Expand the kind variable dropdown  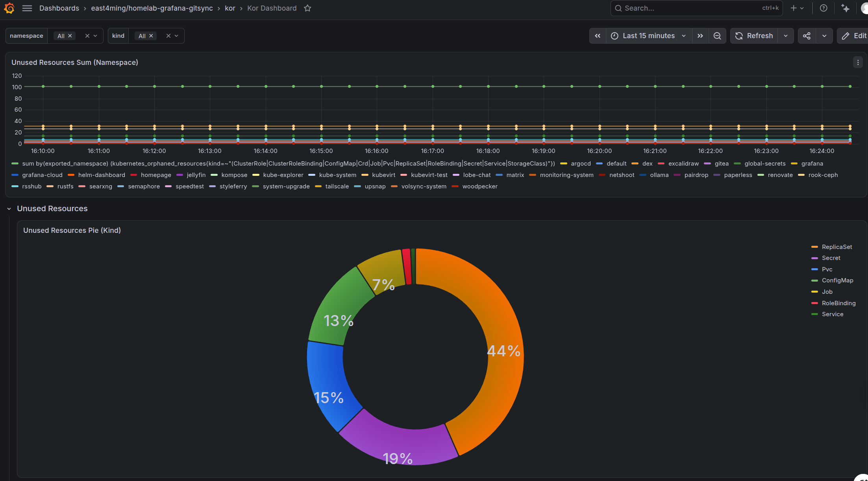(x=176, y=36)
